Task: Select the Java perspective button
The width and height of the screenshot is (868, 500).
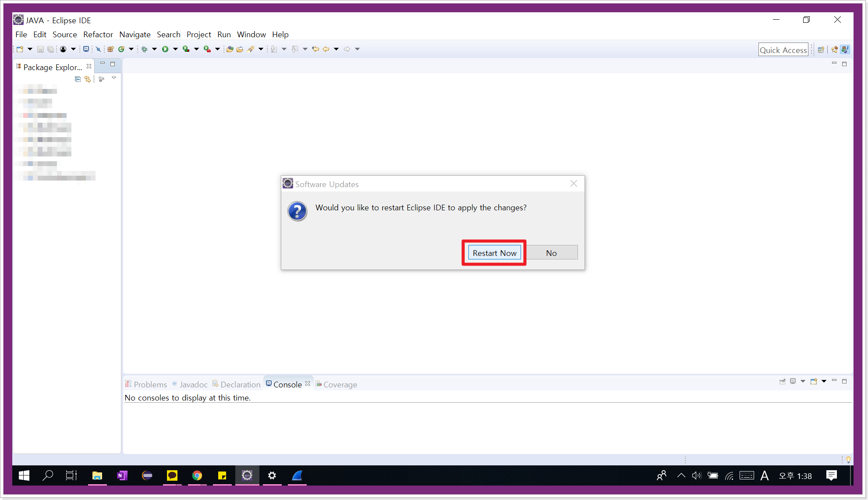Action: pyautogui.click(x=845, y=50)
